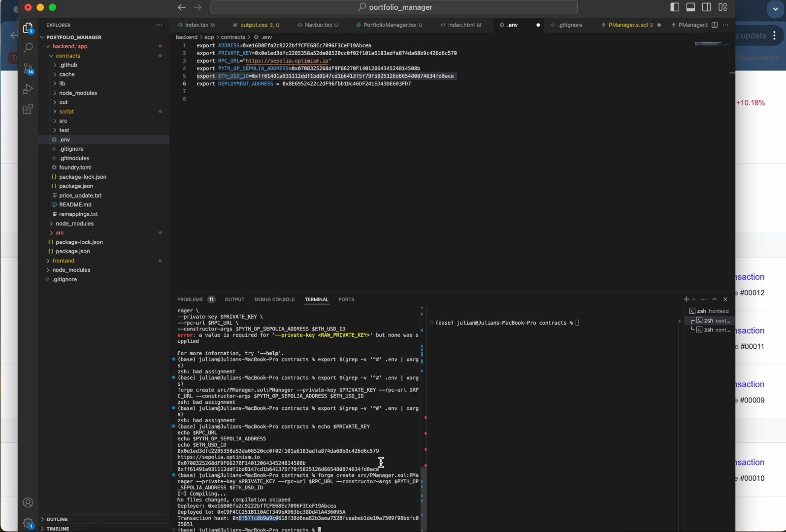Viewport: 786px width, 532px height.
Task: Expand the lib folder
Action: point(62,84)
